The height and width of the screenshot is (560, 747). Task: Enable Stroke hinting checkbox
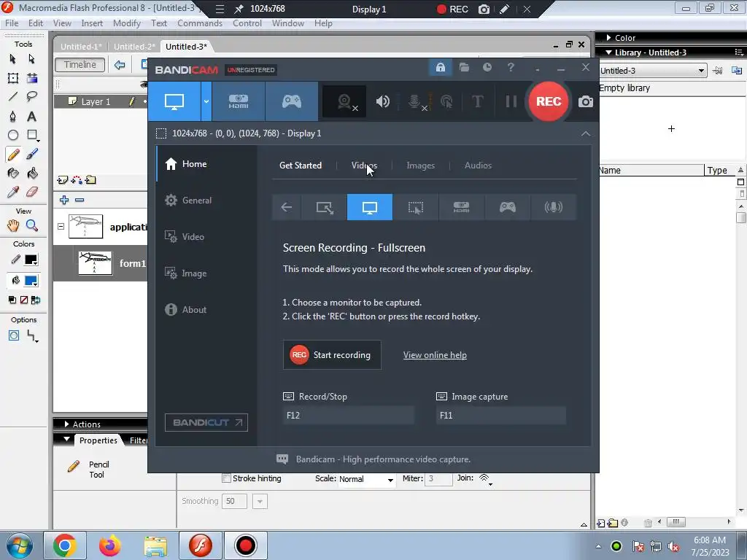click(227, 478)
